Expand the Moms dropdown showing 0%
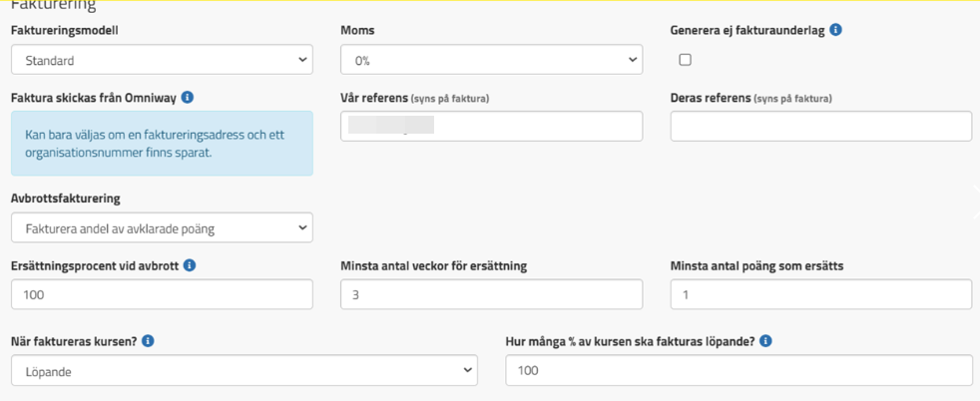 click(x=491, y=60)
